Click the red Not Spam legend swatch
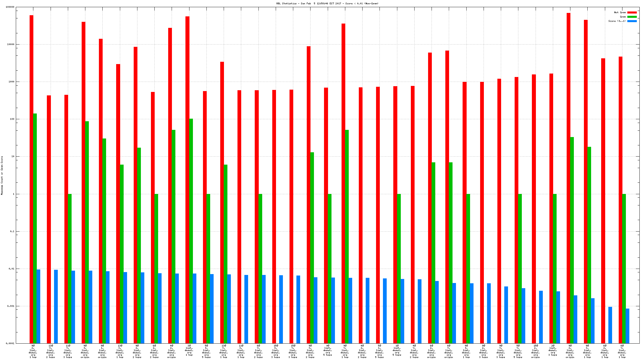 (x=632, y=12)
